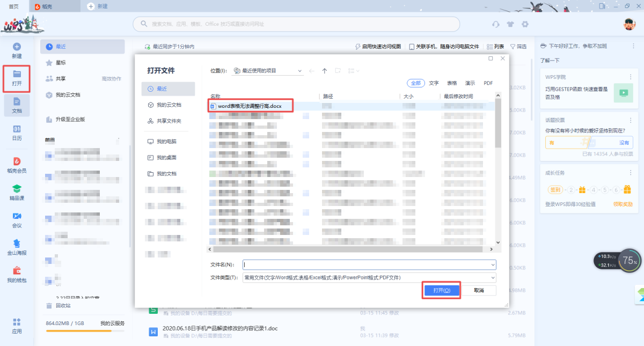Filter files by 表格 type
Image resolution: width=644 pixels, height=346 pixels.
[452, 83]
